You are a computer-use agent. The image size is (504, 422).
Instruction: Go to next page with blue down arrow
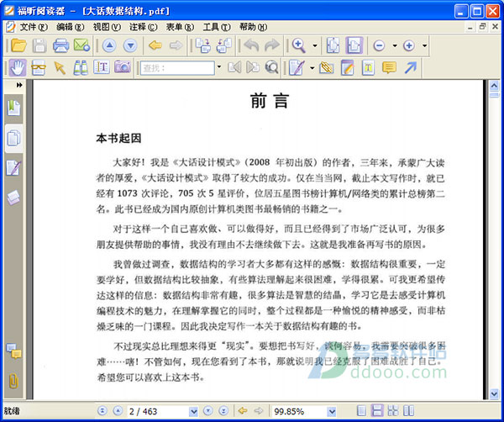(x=130, y=45)
